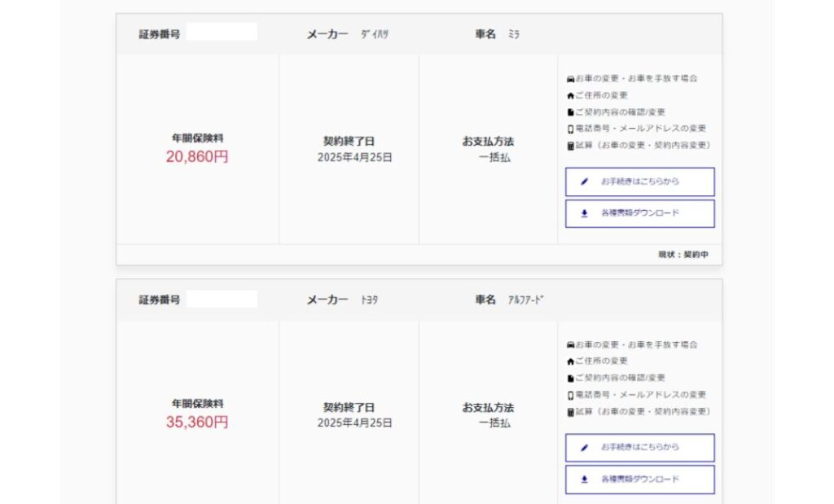Image resolution: width=834 pixels, height=504 pixels.
Task: Click the 証券番号 value box for トヨタ
Action: point(222,300)
